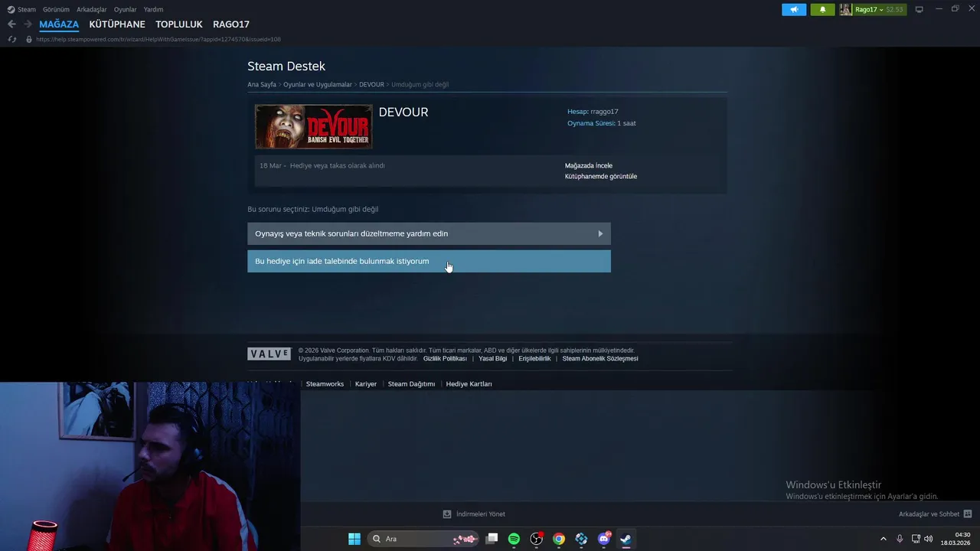The height and width of the screenshot is (551, 980).
Task: Open Discord from taskbar
Action: pyautogui.click(x=603, y=539)
